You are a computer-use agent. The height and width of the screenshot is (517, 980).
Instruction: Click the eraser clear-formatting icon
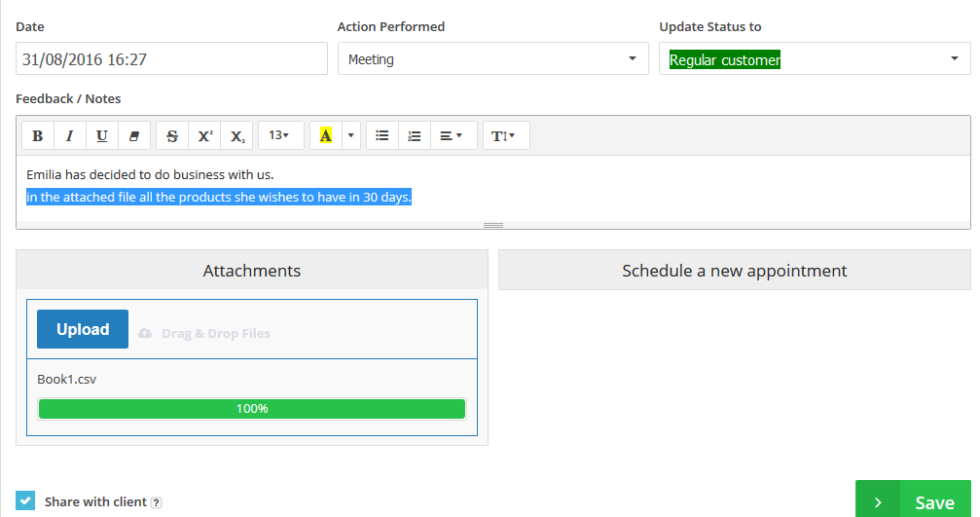(133, 135)
